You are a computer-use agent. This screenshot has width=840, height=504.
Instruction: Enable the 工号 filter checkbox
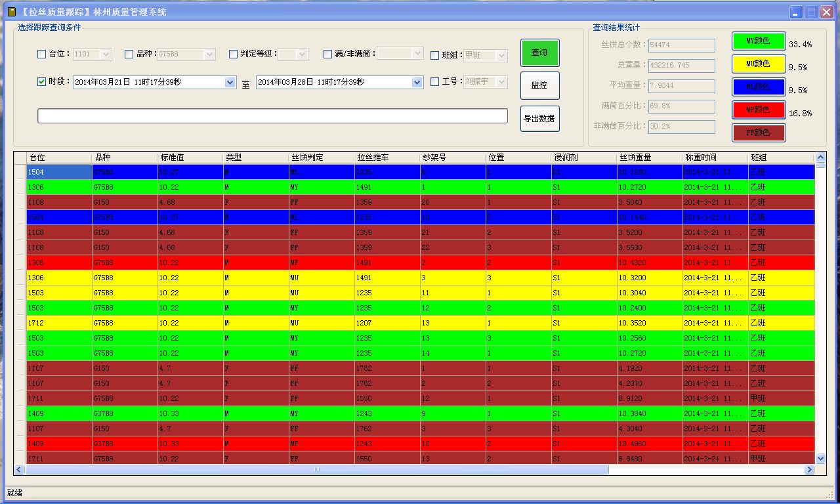[x=434, y=82]
